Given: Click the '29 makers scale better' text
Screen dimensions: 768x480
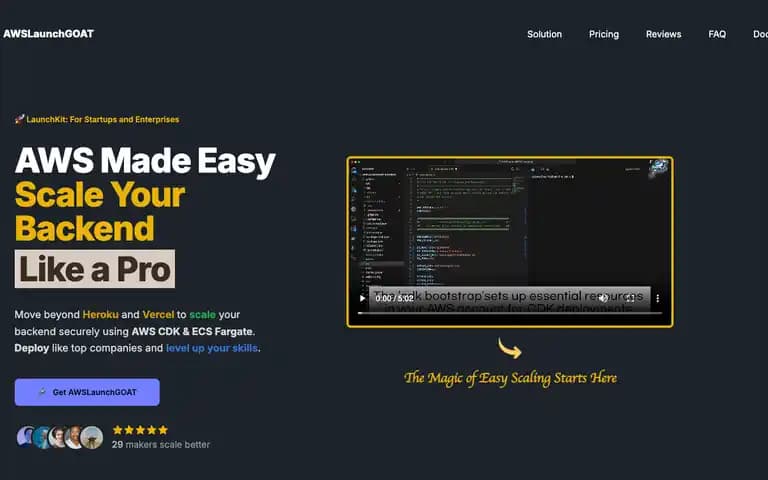Looking at the screenshot, I should (161, 444).
